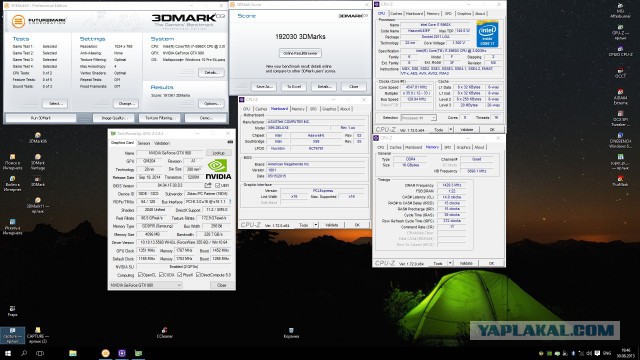The height and width of the screenshot is (360, 640).
Task: Click the Change button under Settings
Action: coord(125,104)
